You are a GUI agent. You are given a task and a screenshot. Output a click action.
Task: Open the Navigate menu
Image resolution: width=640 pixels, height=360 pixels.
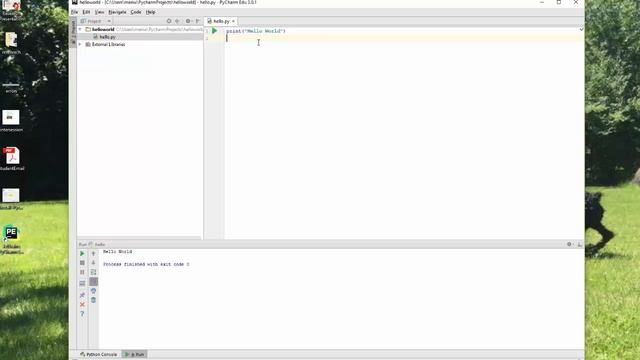pyautogui.click(x=118, y=12)
